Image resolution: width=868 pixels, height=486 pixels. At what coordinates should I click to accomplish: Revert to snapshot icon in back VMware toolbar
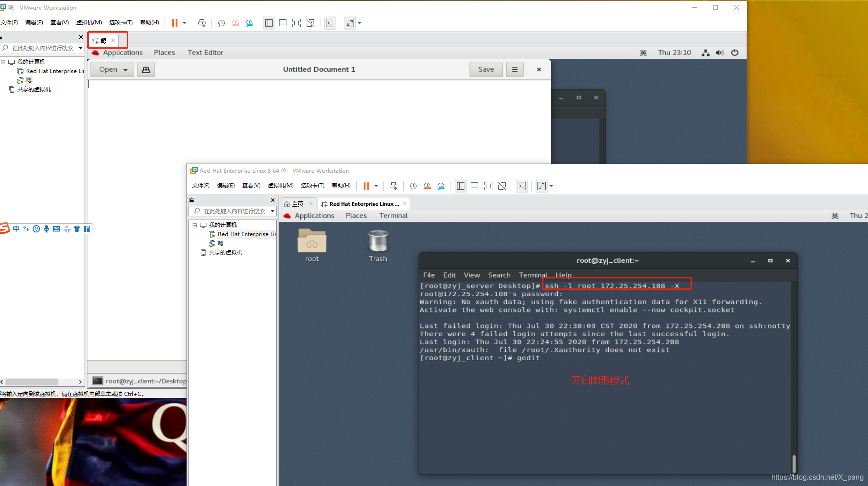click(235, 23)
